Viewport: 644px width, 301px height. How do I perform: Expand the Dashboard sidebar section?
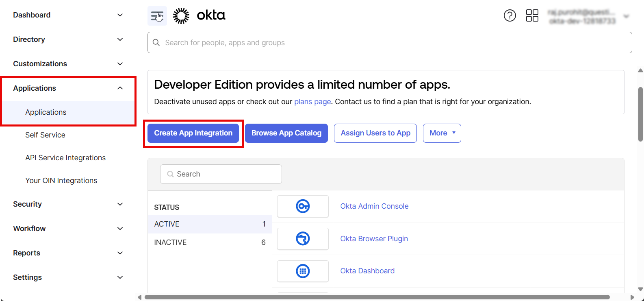120,15
